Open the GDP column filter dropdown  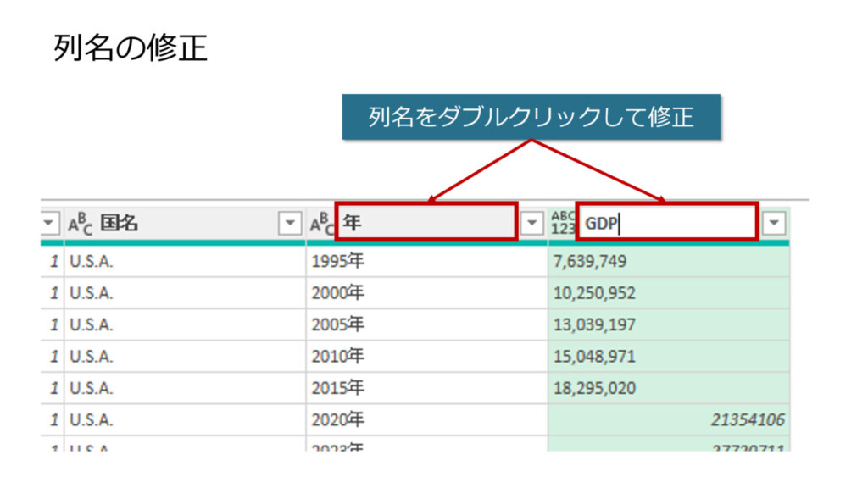pyautogui.click(x=774, y=223)
